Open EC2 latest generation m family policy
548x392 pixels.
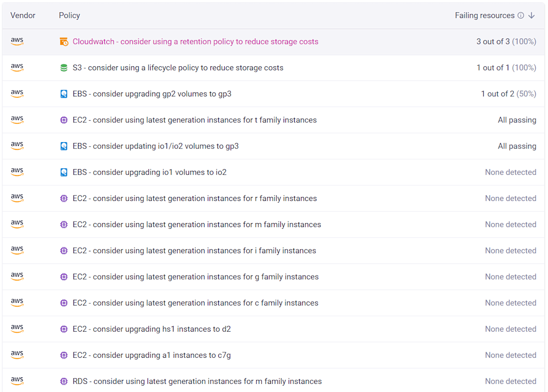click(197, 224)
